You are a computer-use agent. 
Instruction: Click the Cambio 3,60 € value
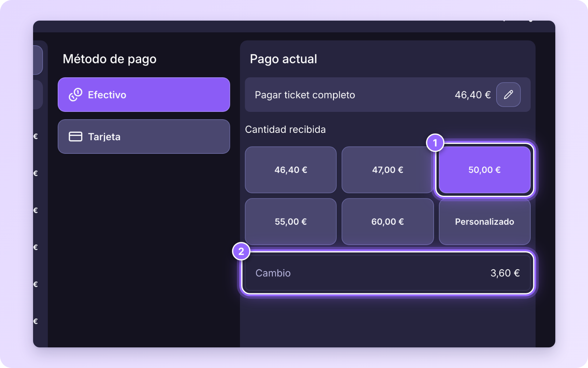click(505, 273)
